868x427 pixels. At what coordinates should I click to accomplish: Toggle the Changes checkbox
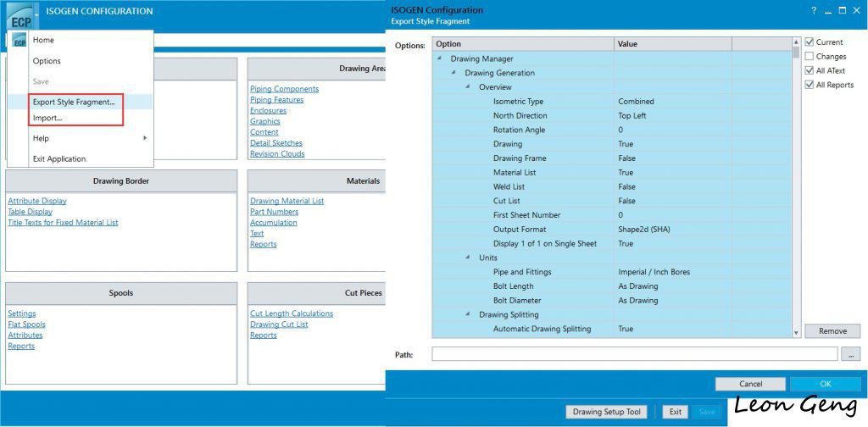tap(810, 57)
